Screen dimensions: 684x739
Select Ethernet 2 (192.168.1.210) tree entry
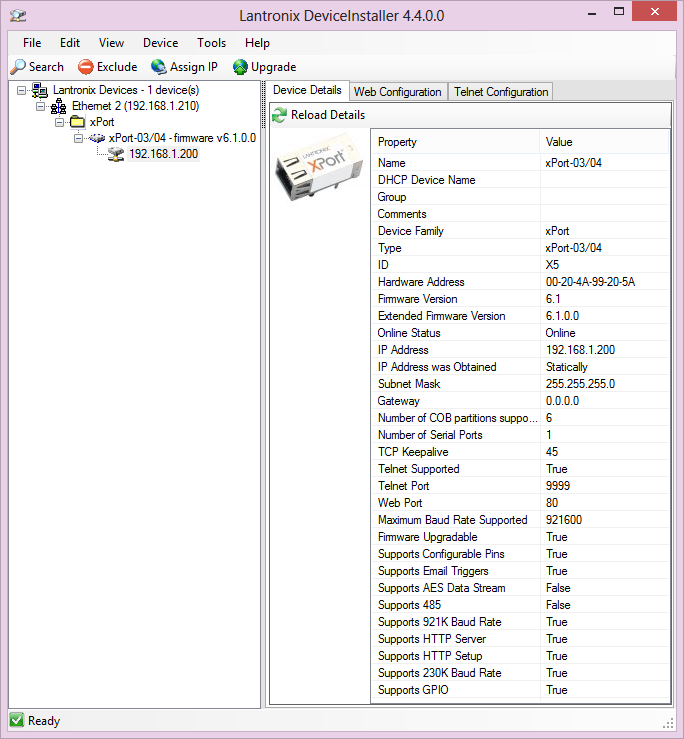(136, 106)
